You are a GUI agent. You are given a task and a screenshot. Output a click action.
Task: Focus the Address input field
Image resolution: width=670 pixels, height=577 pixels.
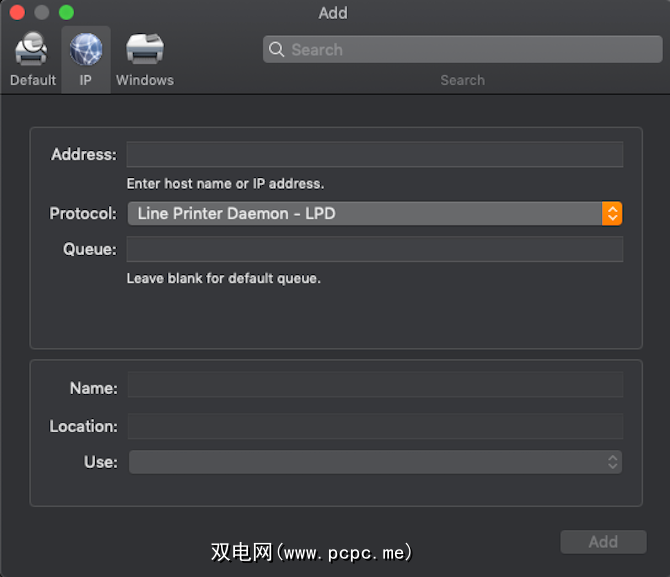374,154
